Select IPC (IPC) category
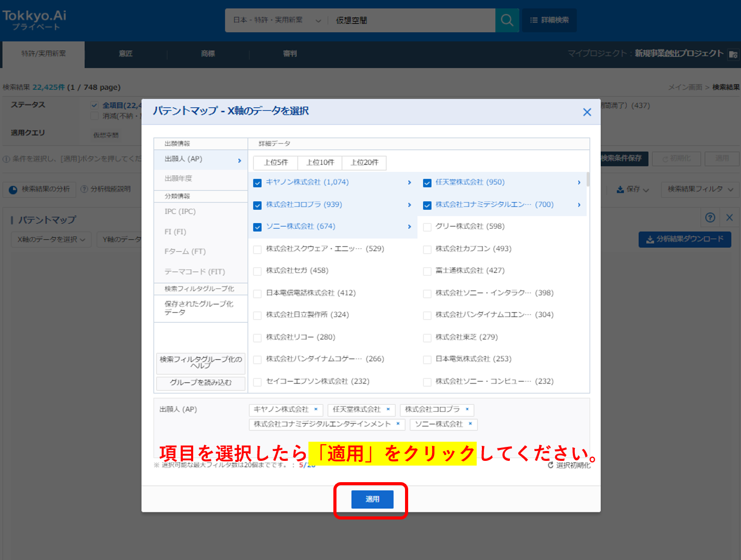The height and width of the screenshot is (560, 741). coord(200,212)
